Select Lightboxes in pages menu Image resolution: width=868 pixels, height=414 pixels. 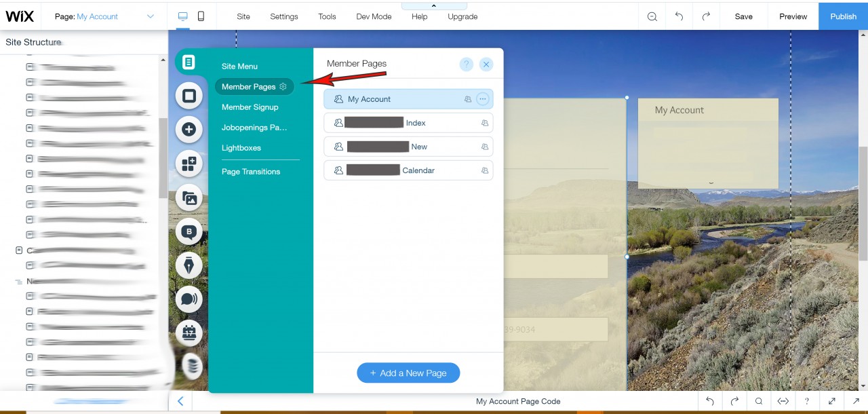[241, 147]
